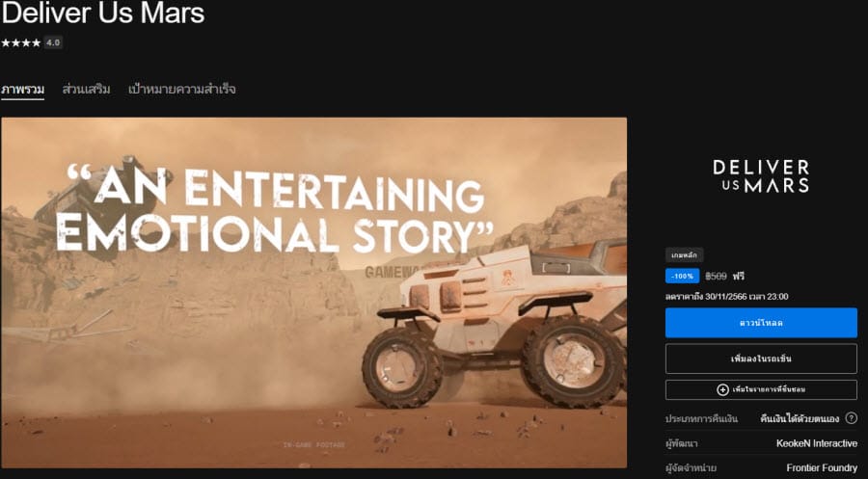Click the Mars rover trailer image
The image size is (868, 479).
point(313,293)
